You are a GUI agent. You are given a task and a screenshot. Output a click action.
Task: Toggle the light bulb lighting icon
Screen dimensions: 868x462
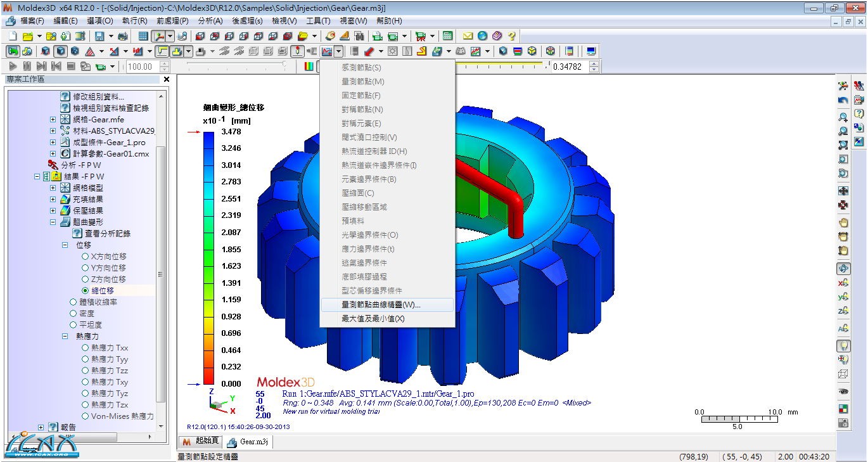843,345
